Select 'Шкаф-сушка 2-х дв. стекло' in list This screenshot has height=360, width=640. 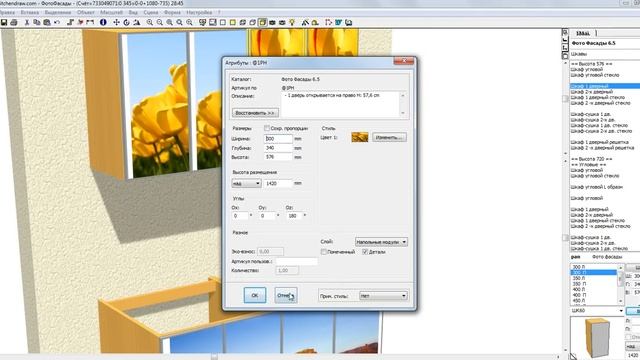(x=601, y=131)
